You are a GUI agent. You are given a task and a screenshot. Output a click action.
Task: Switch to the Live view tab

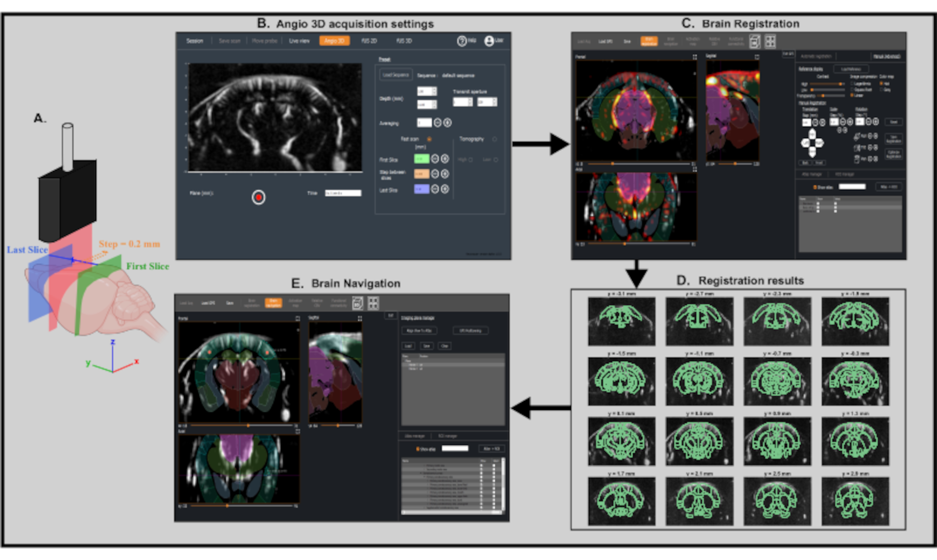(299, 41)
